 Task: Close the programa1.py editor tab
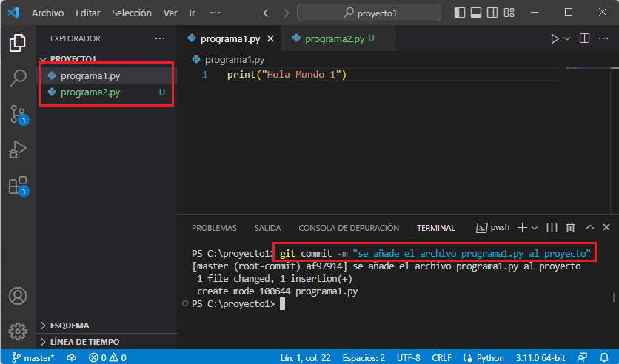(x=270, y=38)
